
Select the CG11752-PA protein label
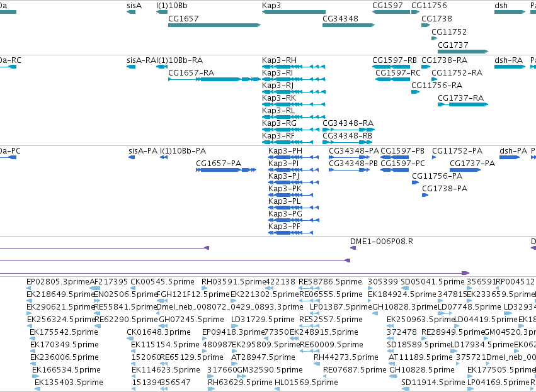coord(457,151)
